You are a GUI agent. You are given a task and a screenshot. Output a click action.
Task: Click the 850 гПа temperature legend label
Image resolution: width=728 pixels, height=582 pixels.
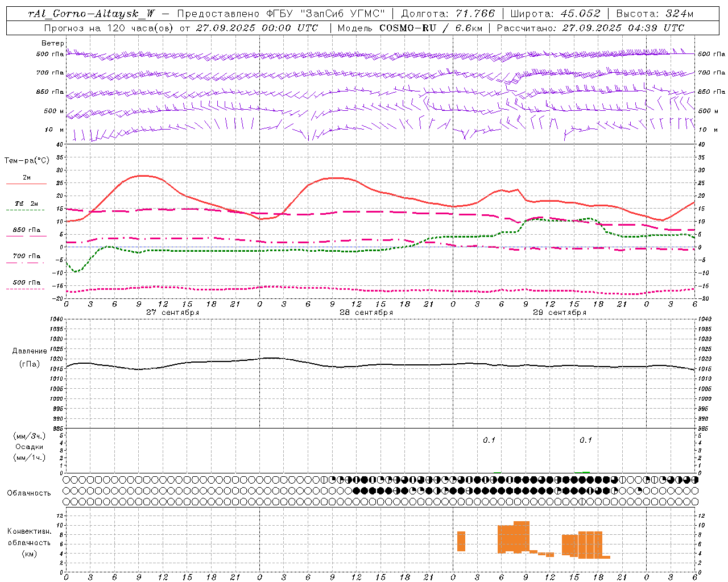[x=27, y=230]
